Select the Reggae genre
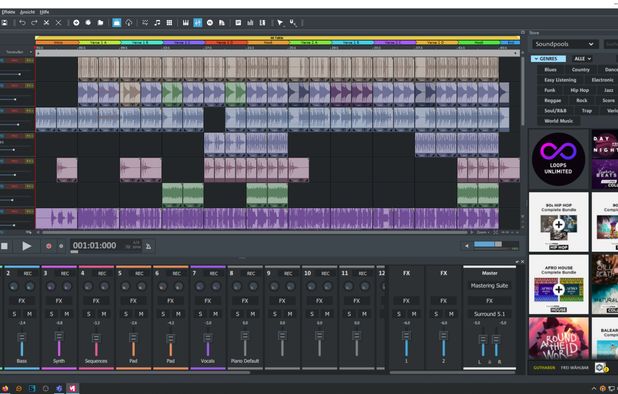Image resolution: width=618 pixels, height=394 pixels. tap(553, 100)
